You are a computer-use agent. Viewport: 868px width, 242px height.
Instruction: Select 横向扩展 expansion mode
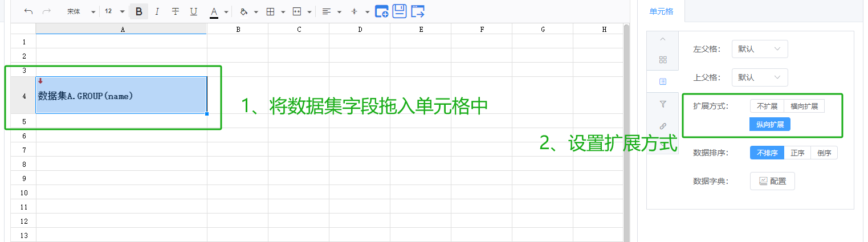tap(804, 106)
